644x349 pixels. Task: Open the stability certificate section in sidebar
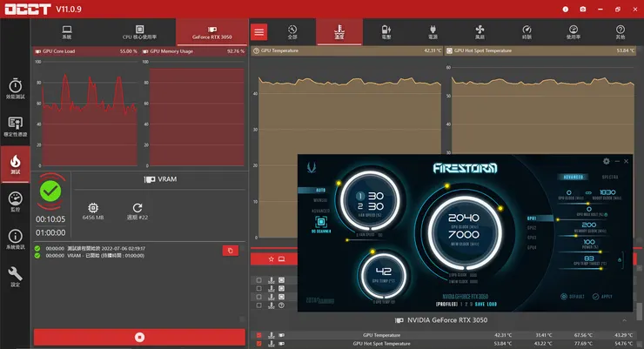15,126
